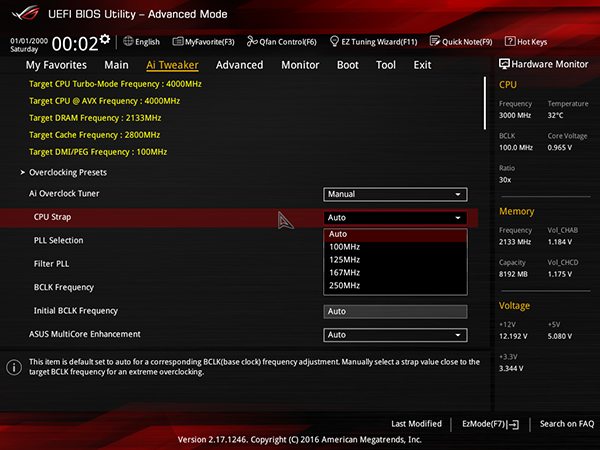The height and width of the screenshot is (450, 600).
Task: Select 100MHz CPU strap option
Action: [x=395, y=247]
